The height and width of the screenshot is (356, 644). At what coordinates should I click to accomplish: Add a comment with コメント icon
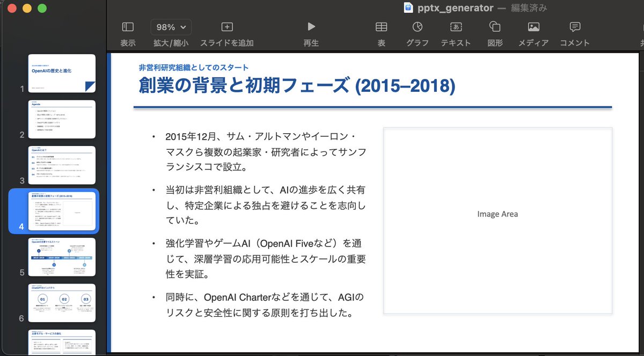coord(575,26)
